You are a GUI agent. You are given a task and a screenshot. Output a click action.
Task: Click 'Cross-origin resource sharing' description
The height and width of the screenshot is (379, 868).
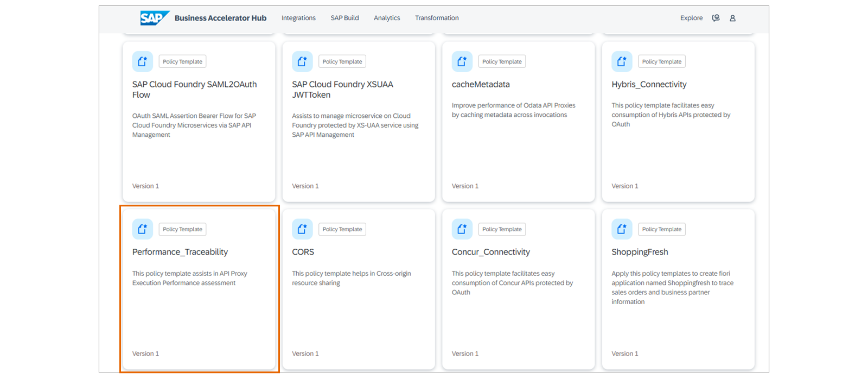pos(352,278)
